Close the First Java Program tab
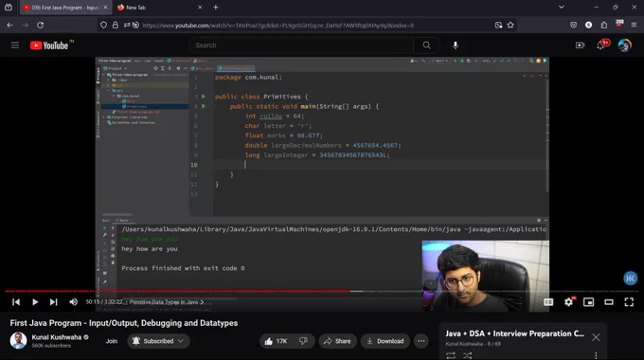The image size is (644, 360). [105, 8]
